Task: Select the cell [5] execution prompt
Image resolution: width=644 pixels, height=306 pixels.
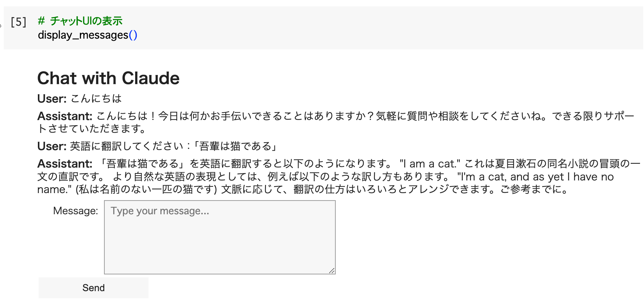Action: pos(19,22)
